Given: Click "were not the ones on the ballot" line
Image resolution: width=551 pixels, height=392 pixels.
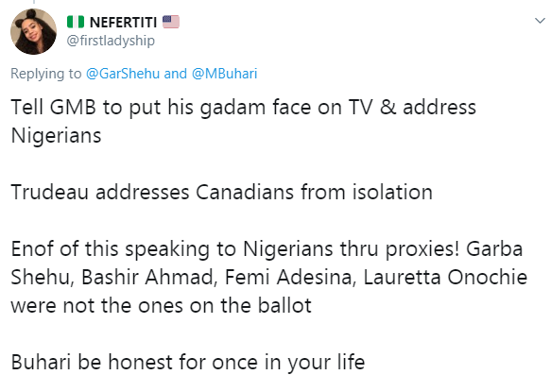Looking at the screenshot, I should [162, 306].
